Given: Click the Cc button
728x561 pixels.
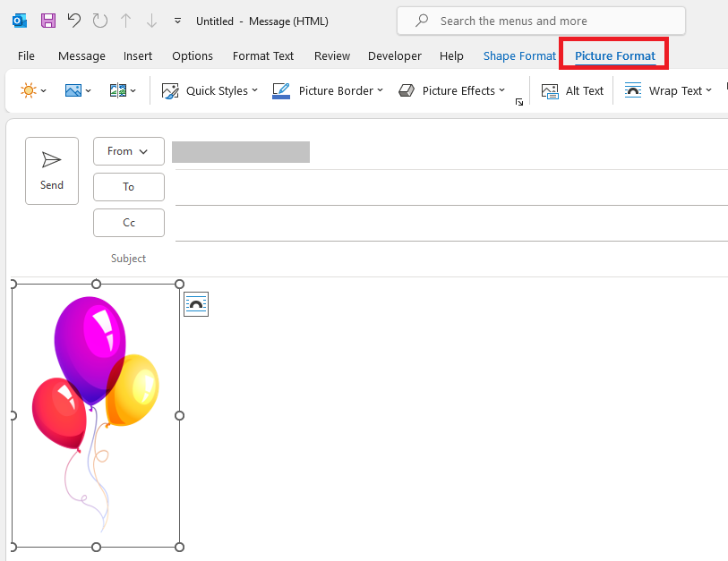Looking at the screenshot, I should pos(129,223).
